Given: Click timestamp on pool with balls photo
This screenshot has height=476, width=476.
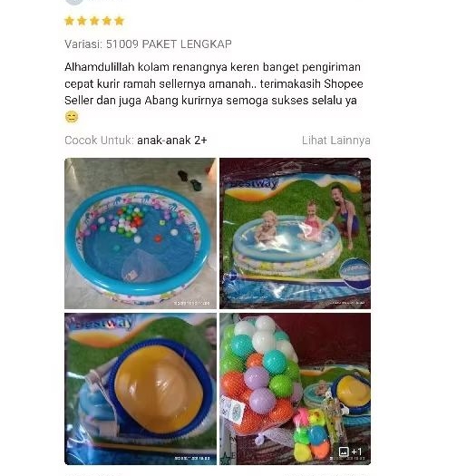Looking at the screenshot, I should 191,303.
